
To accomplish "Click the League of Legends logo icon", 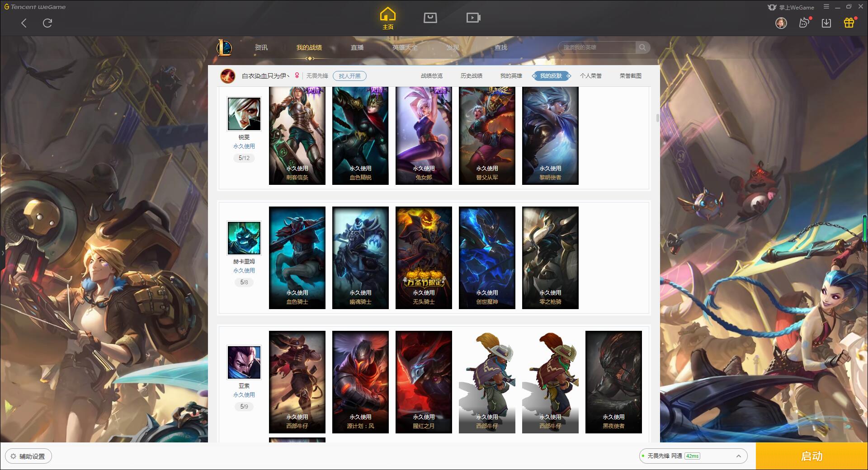I will [x=224, y=47].
